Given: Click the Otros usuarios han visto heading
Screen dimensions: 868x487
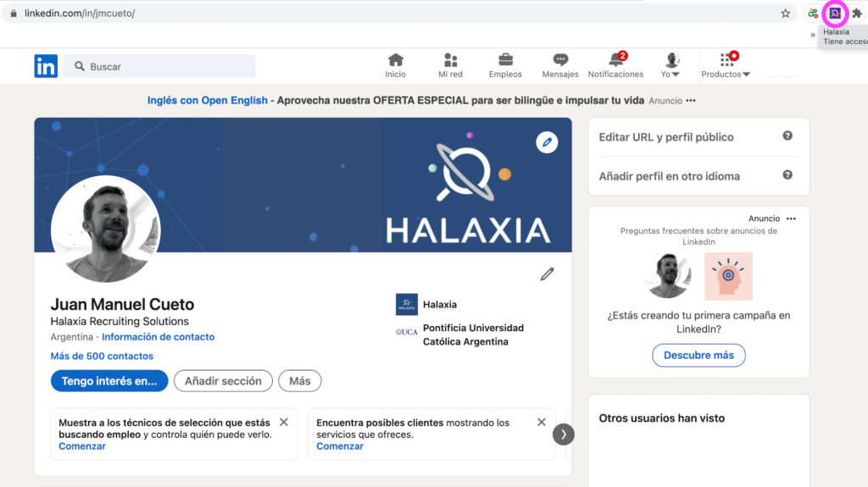Looking at the screenshot, I should (x=661, y=418).
